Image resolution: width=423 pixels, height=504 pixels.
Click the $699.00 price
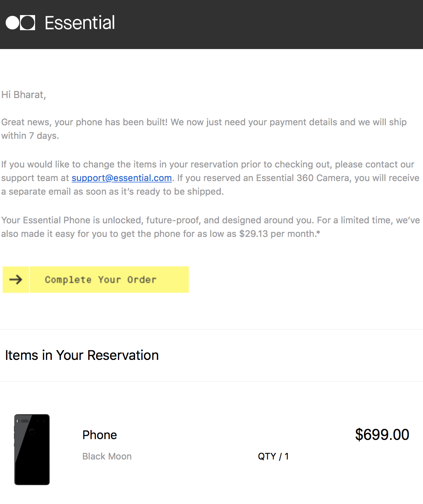(x=382, y=435)
